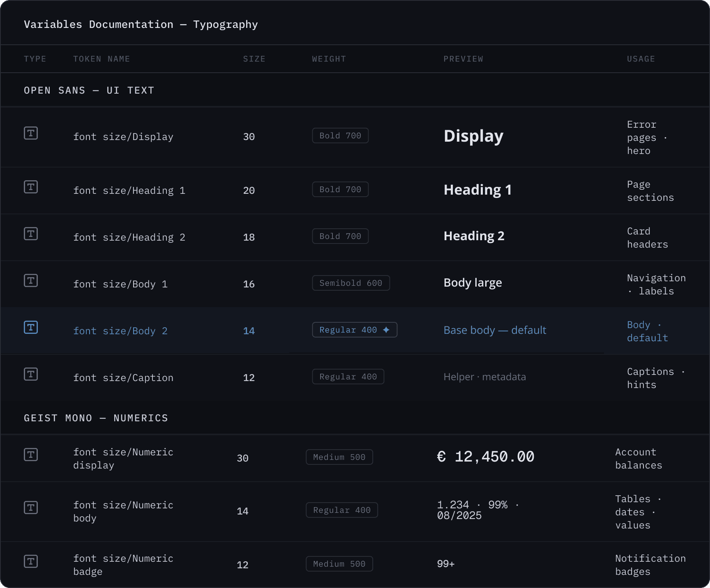Click the Regular 400 badge in Numeric body row
Image resolution: width=710 pixels, height=588 pixels.
[342, 510]
